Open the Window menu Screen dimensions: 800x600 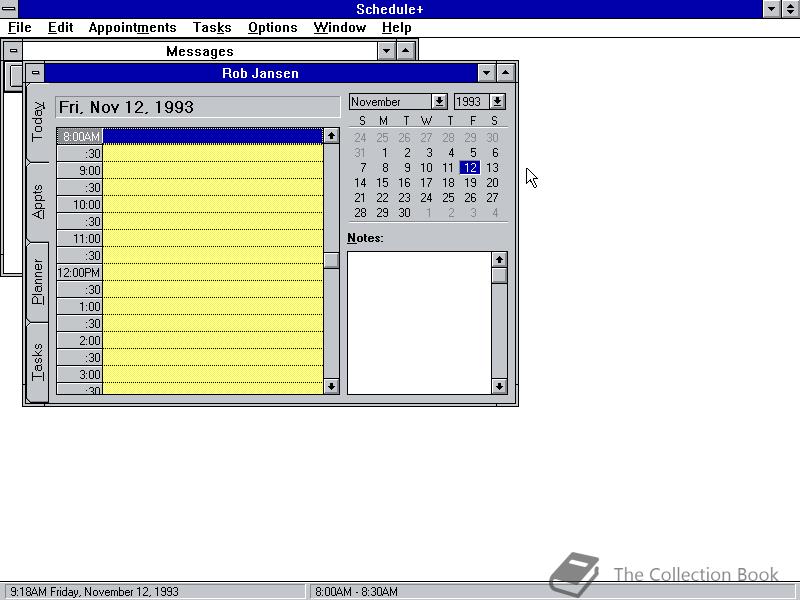click(x=339, y=28)
